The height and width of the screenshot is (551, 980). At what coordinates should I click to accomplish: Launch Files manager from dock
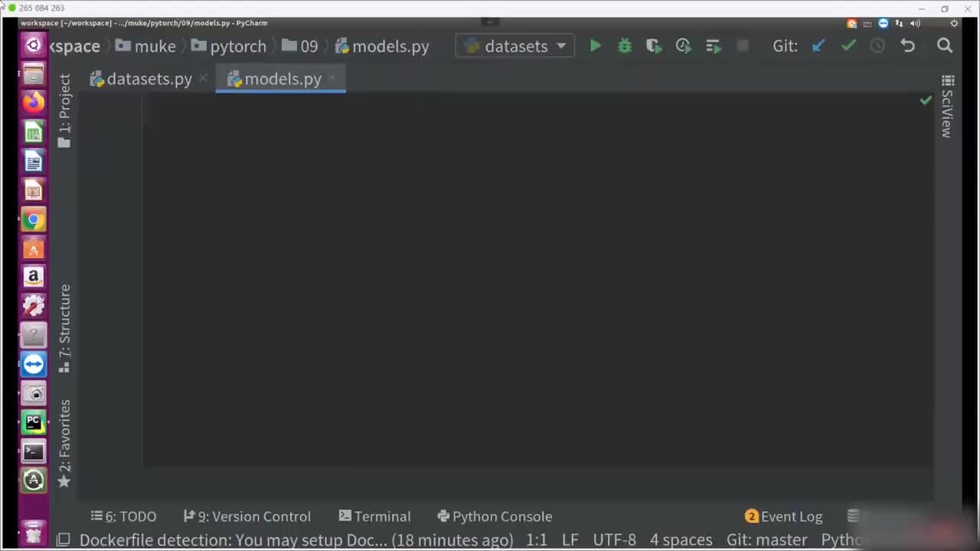pyautogui.click(x=33, y=74)
